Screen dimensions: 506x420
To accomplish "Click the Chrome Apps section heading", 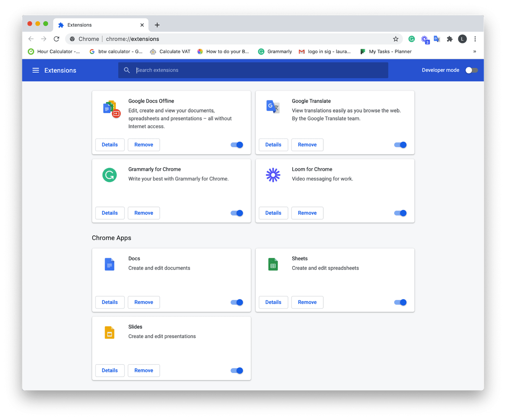I will (x=111, y=238).
